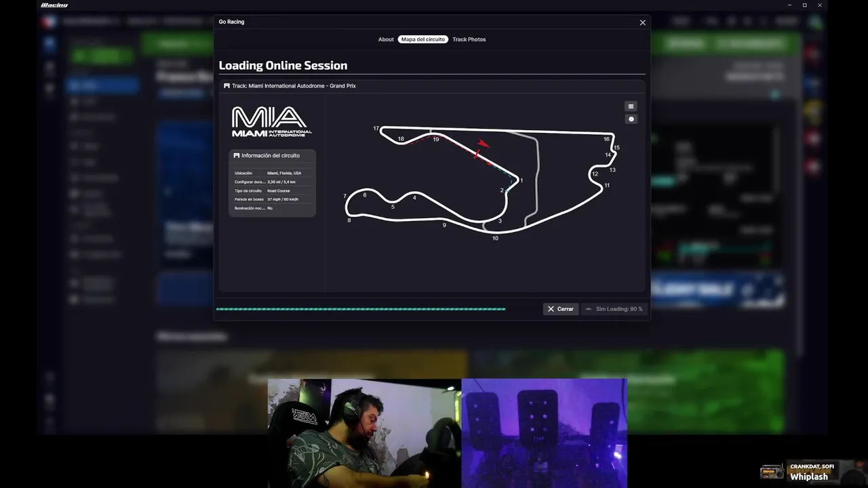Click the loading progress bar
This screenshot has width=868, height=488.
pos(361,309)
